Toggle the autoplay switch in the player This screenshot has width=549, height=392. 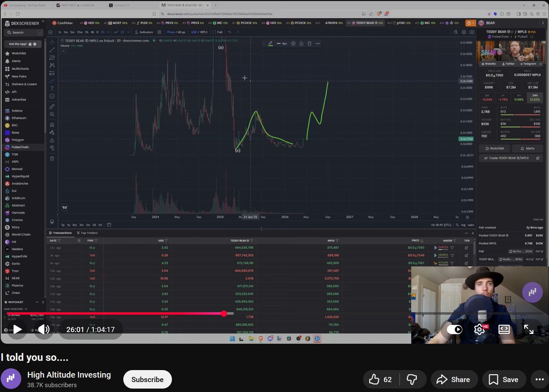tap(454, 329)
